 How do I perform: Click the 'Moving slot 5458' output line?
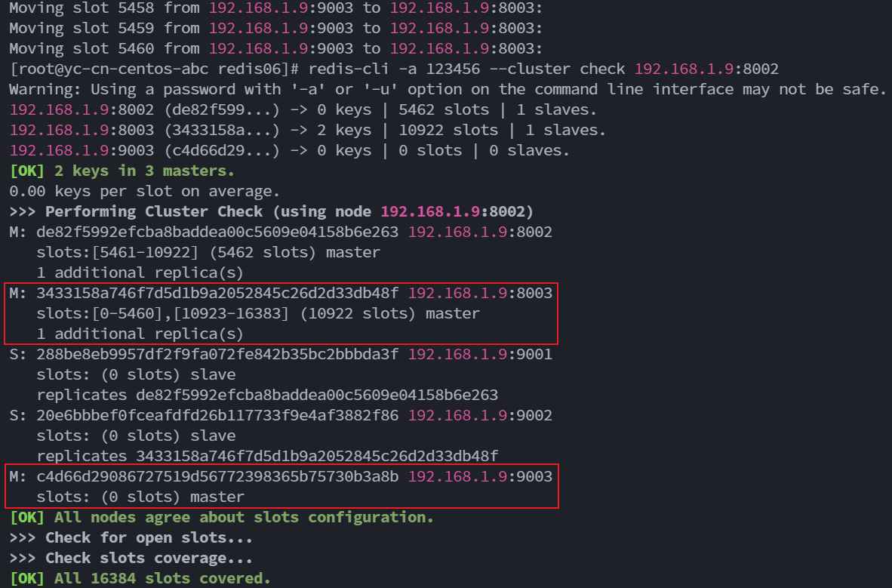pos(275,8)
